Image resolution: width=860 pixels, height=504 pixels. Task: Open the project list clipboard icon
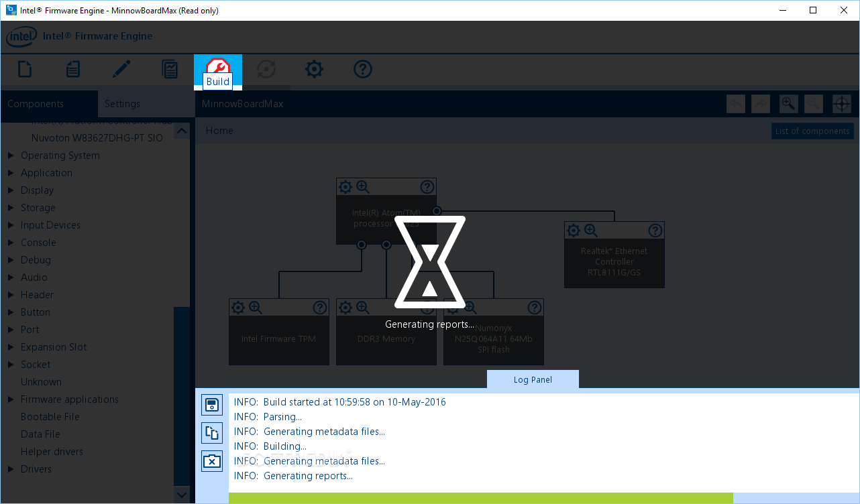73,69
